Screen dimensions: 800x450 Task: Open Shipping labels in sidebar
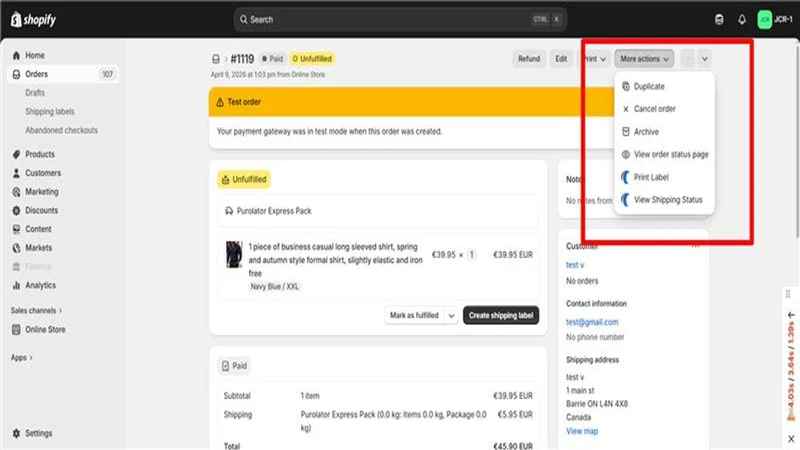[x=50, y=111]
